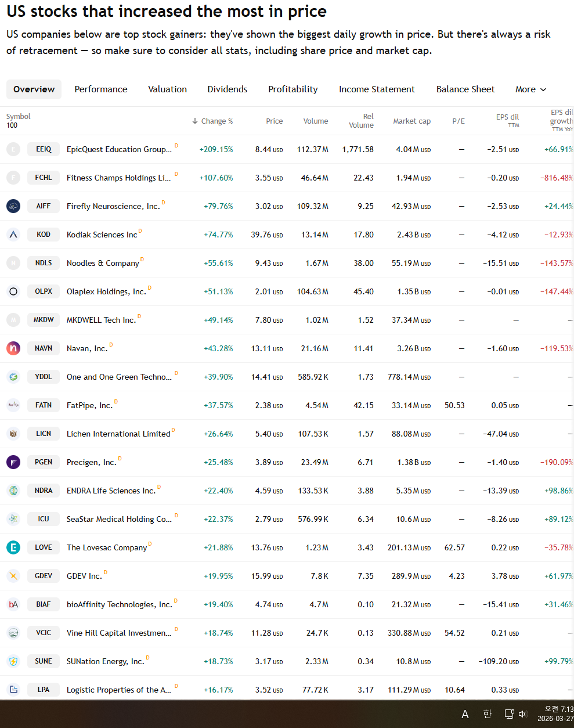Click the +209.15% change value
Viewport: 574px width, 728px height.
click(x=216, y=149)
